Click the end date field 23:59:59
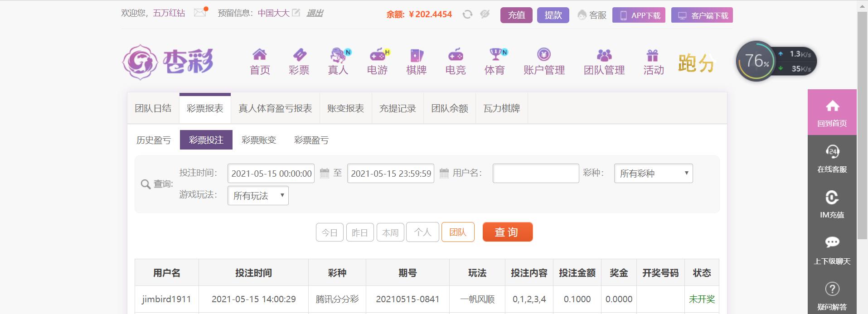The image size is (868, 314). point(391,173)
